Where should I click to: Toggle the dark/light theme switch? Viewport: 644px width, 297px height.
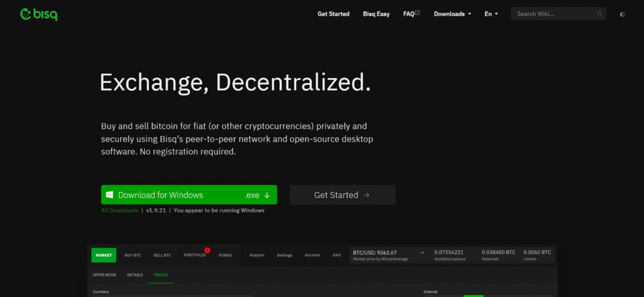tap(622, 14)
